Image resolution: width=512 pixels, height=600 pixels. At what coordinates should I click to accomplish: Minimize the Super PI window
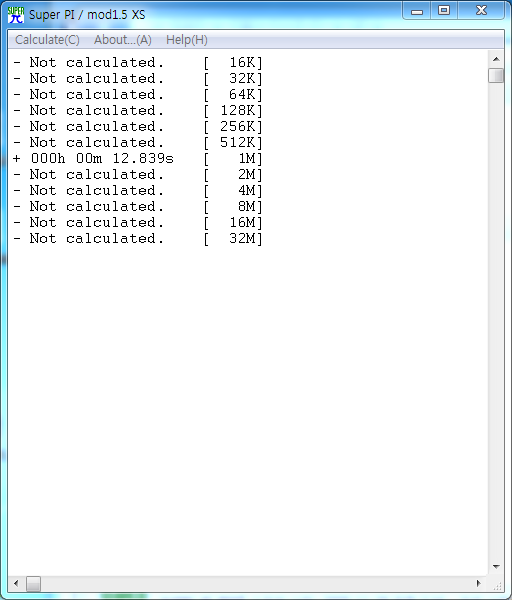417,11
